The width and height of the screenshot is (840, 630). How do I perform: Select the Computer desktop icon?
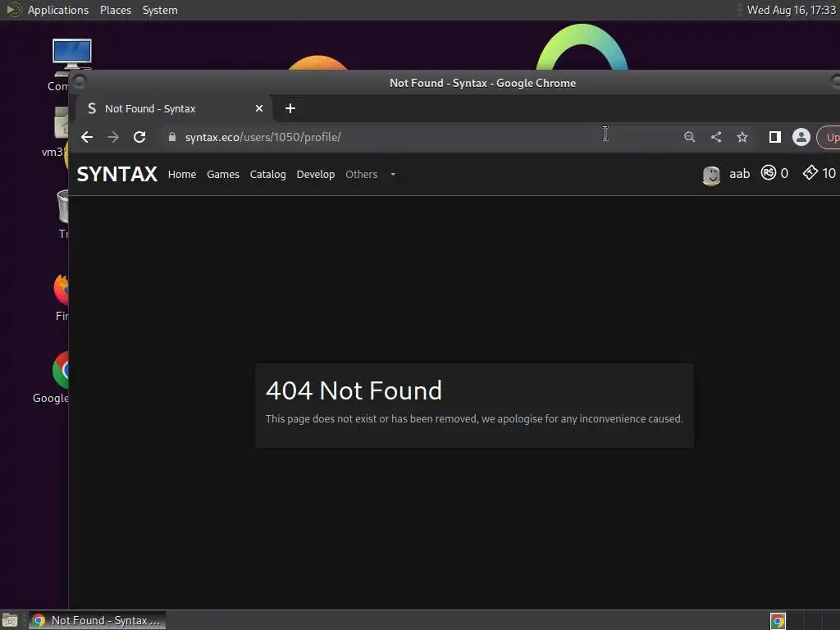coord(71,55)
